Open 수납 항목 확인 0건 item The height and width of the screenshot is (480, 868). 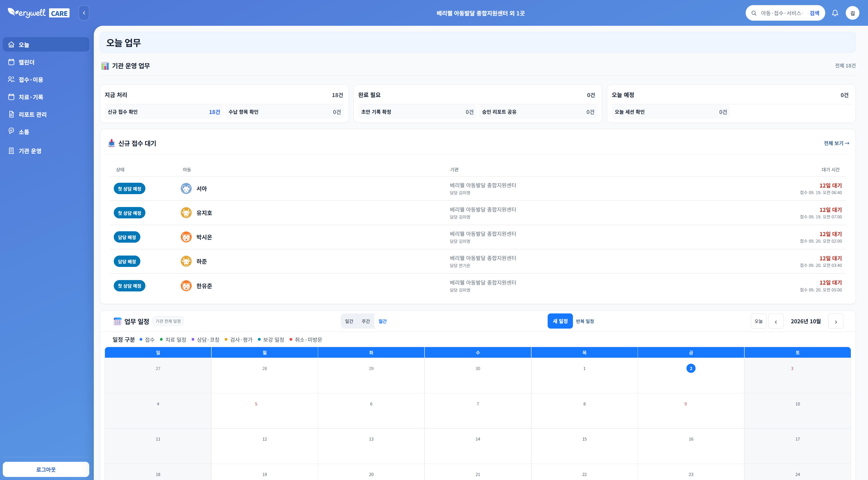coord(284,112)
